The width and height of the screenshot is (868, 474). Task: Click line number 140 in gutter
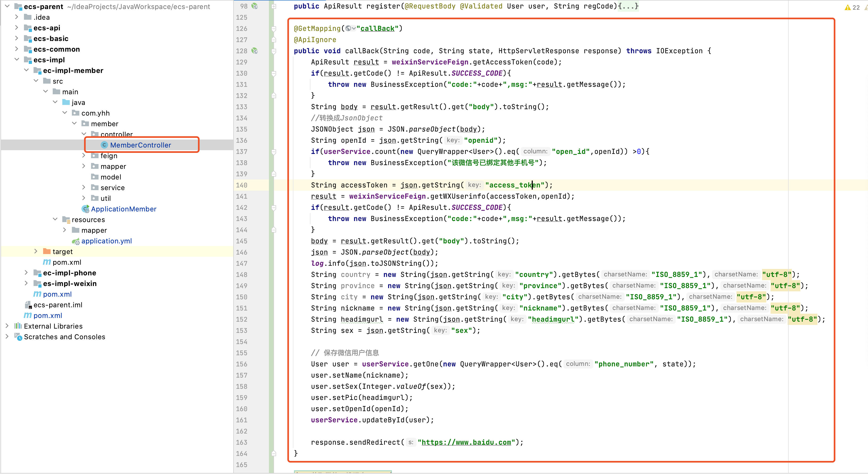coord(241,185)
